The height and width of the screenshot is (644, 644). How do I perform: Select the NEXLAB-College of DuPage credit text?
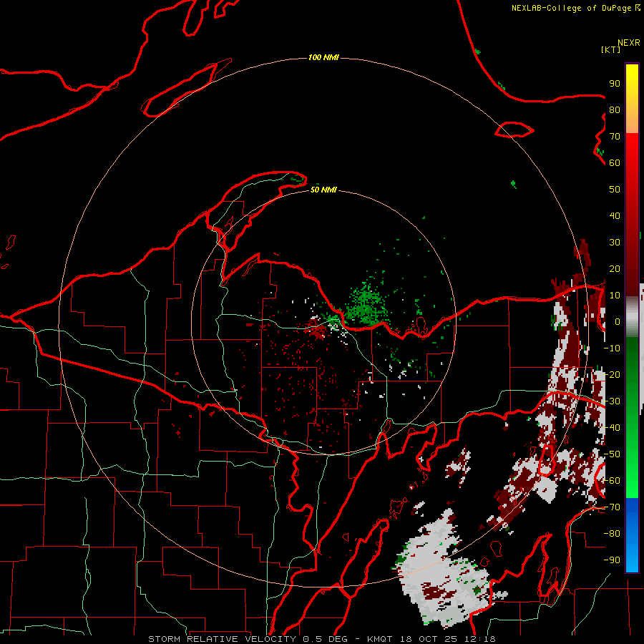click(575, 8)
